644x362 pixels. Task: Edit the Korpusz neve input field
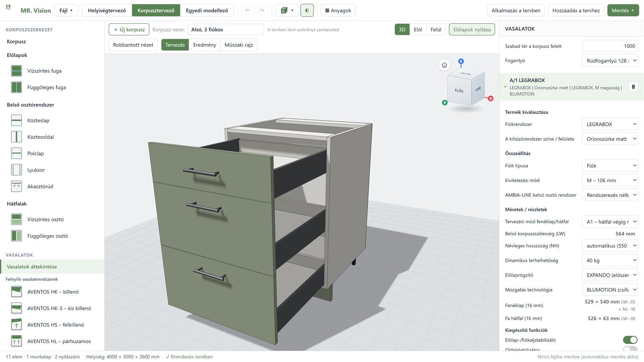coord(226,29)
